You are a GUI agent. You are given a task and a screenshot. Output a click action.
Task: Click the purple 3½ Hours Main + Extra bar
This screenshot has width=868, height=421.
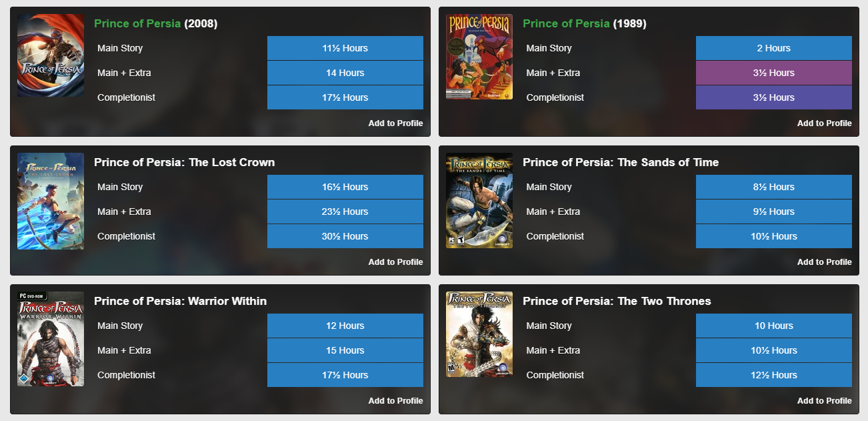[773, 73]
